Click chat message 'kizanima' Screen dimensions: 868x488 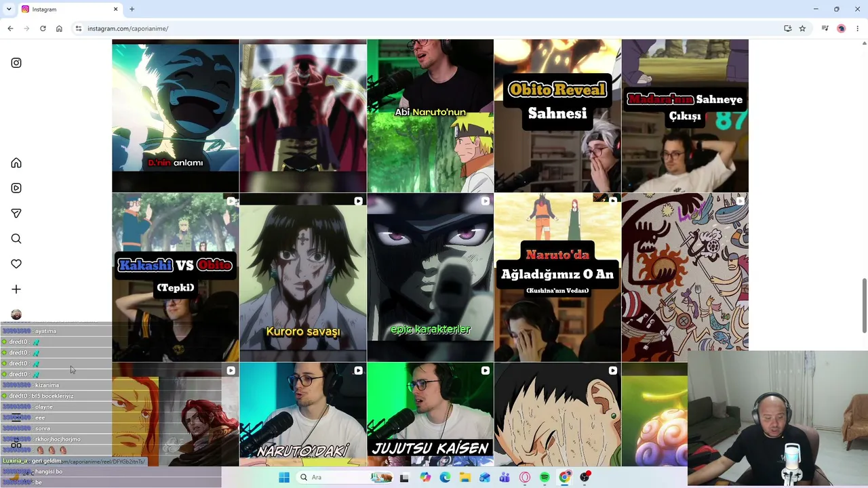[47, 385]
